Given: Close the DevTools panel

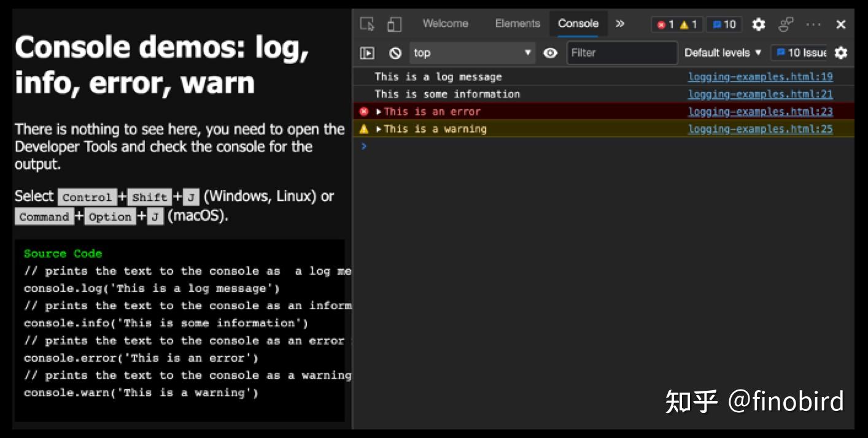Looking at the screenshot, I should pos(841,25).
